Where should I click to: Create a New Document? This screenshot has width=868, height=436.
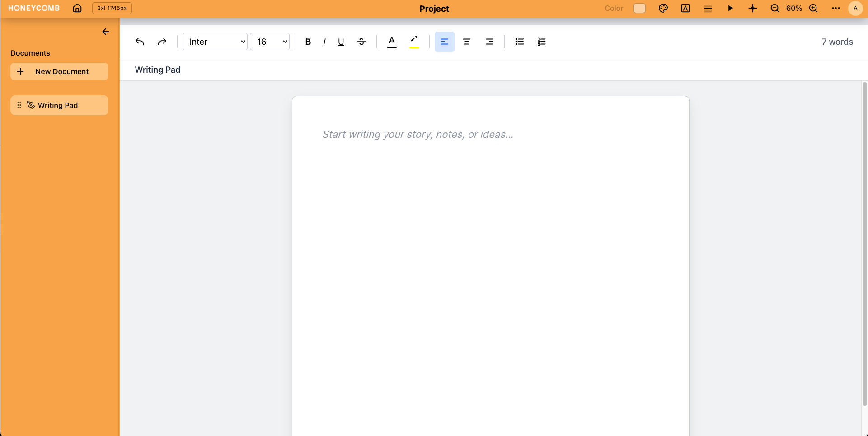(x=59, y=71)
